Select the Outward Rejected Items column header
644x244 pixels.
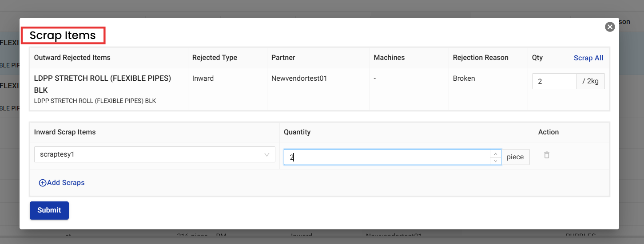point(72,58)
